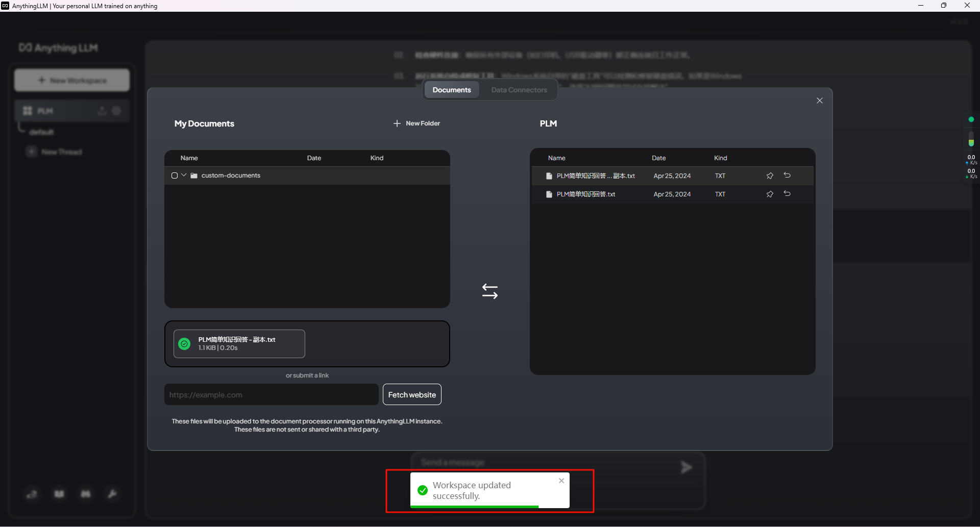Click the Workspace updated successfully message

coord(472,490)
